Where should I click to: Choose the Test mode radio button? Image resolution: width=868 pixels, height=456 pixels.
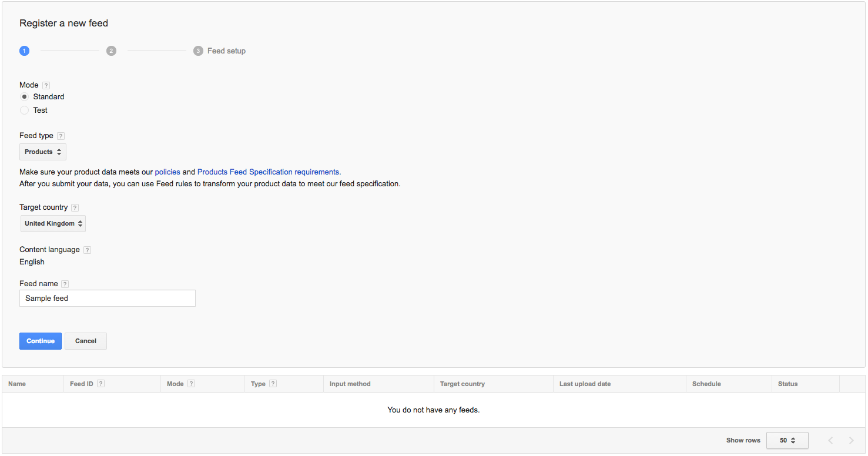(x=25, y=110)
